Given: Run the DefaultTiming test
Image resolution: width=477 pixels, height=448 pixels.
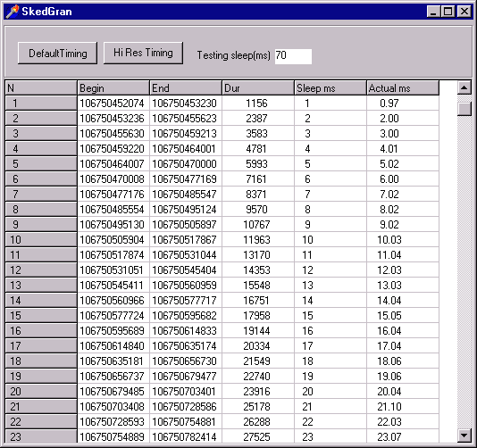Looking at the screenshot, I should click(x=57, y=54).
